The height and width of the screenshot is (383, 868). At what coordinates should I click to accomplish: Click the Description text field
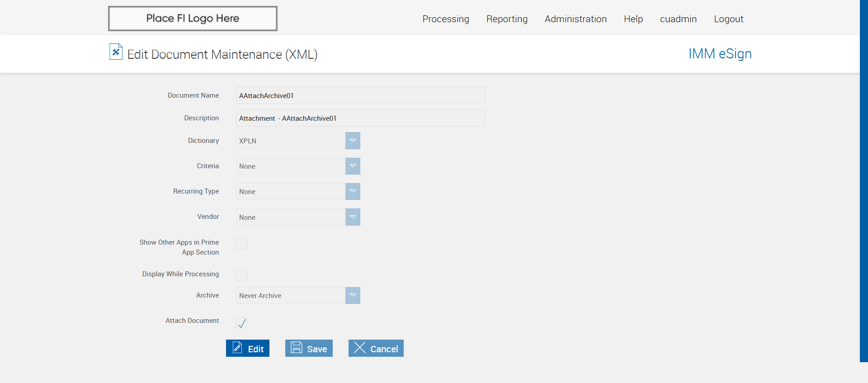[360, 118]
